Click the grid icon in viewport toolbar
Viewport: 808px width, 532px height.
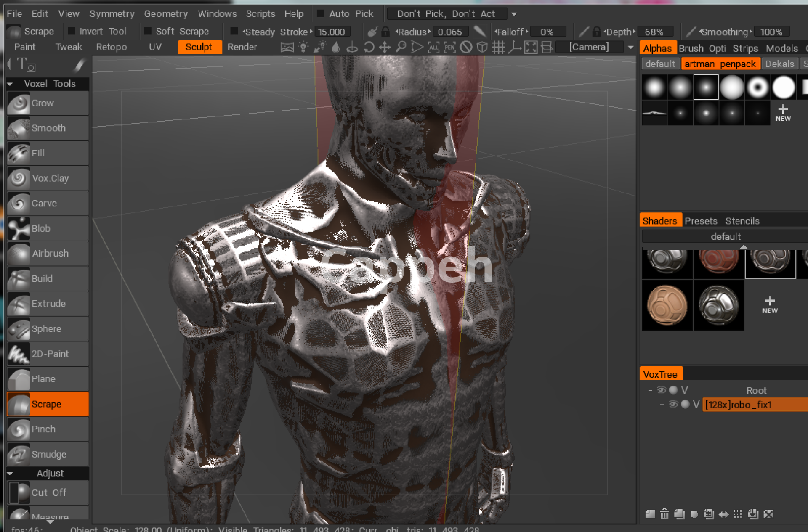[498, 47]
